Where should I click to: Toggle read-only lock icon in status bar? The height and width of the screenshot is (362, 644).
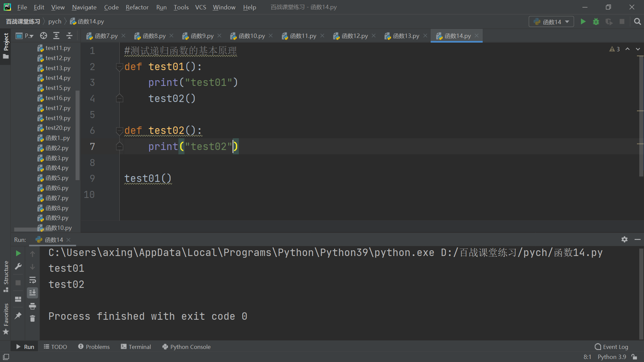pyautogui.click(x=634, y=357)
